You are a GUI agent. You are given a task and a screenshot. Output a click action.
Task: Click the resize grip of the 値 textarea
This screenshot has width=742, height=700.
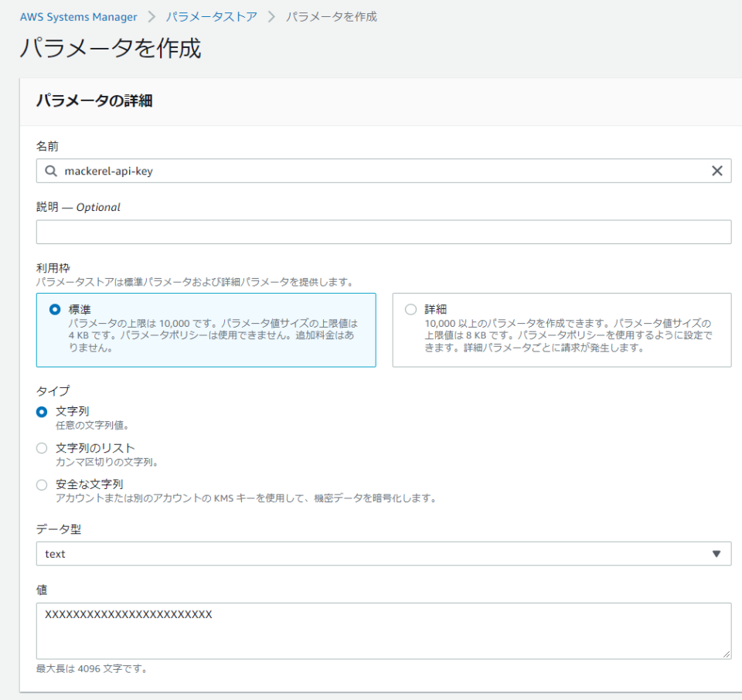(727, 654)
